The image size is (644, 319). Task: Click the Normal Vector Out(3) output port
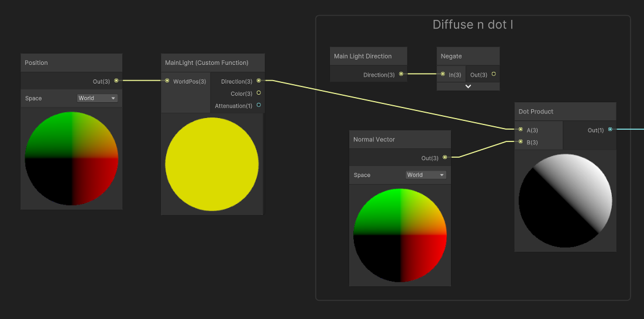445,157
